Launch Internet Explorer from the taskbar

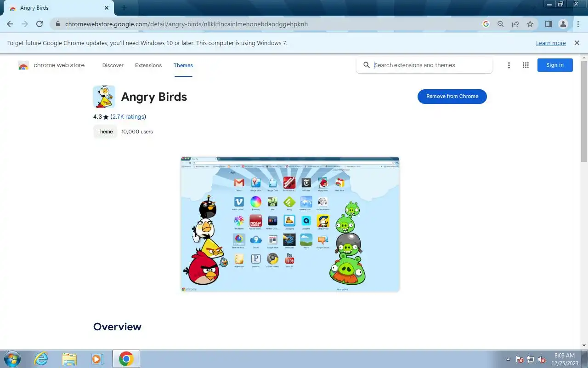41,359
